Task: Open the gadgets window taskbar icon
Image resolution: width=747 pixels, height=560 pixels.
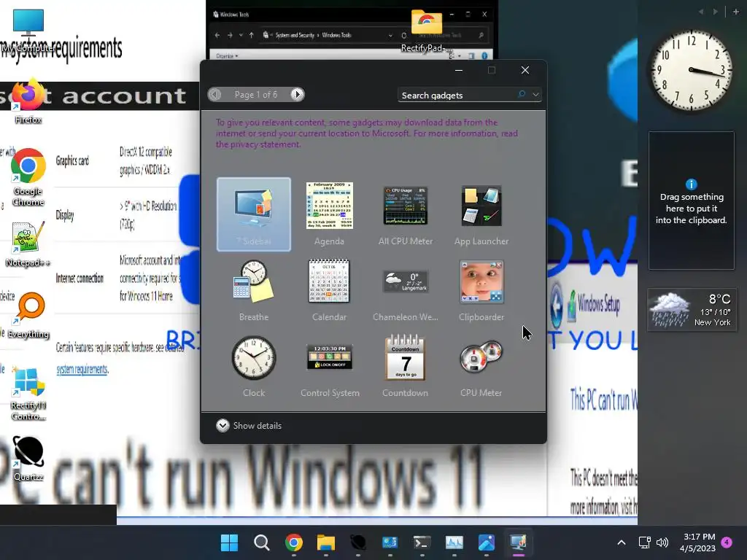Action: pyautogui.click(x=519, y=542)
